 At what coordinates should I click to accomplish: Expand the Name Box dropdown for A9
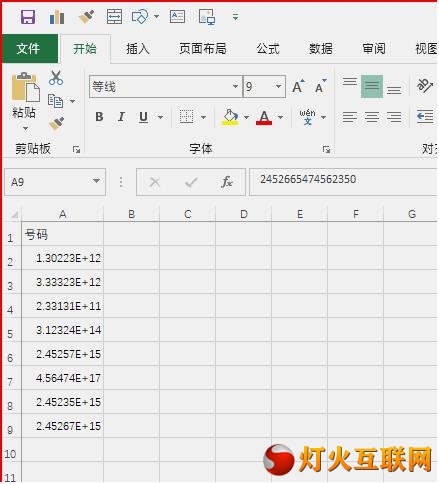pos(96,181)
